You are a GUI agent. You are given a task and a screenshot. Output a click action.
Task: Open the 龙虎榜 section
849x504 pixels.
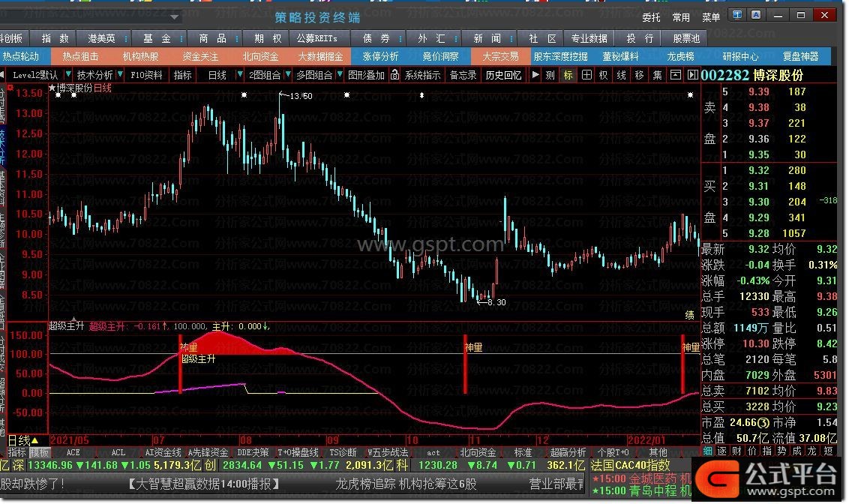click(x=680, y=56)
